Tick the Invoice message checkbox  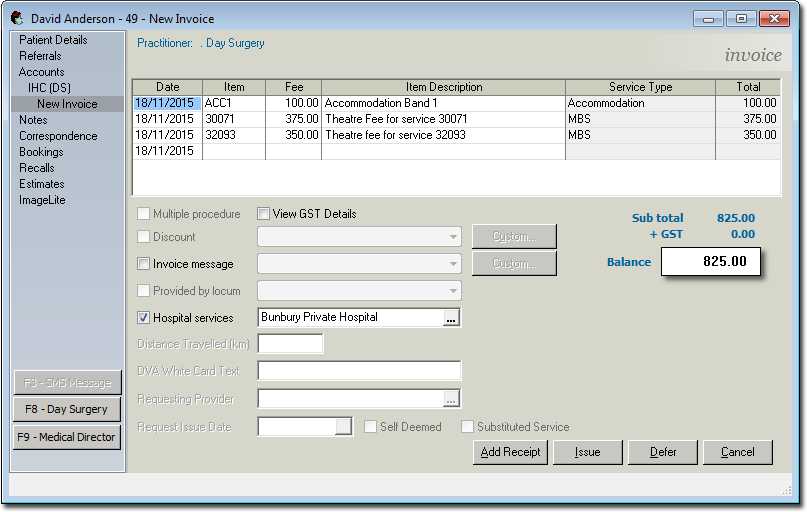pos(143,264)
